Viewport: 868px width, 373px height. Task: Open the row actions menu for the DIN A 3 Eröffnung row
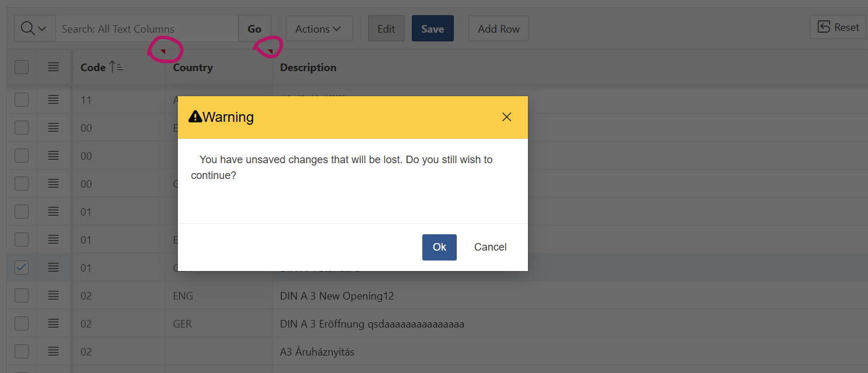tap(53, 323)
